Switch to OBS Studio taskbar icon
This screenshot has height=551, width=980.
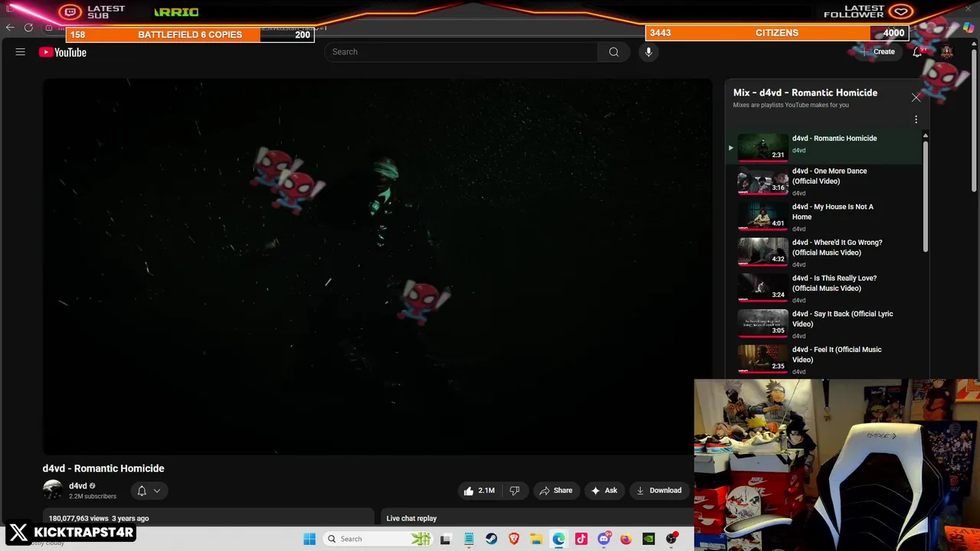pyautogui.click(x=671, y=539)
